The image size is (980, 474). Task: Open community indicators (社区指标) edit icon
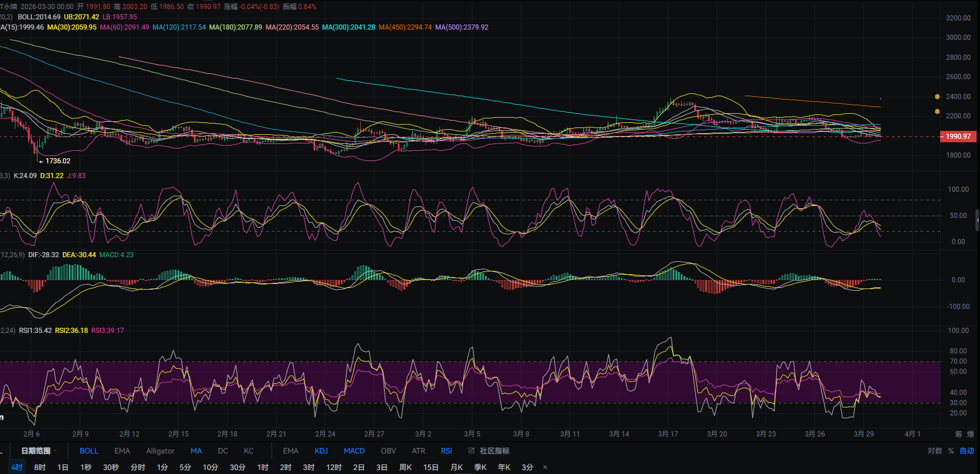tap(471, 451)
